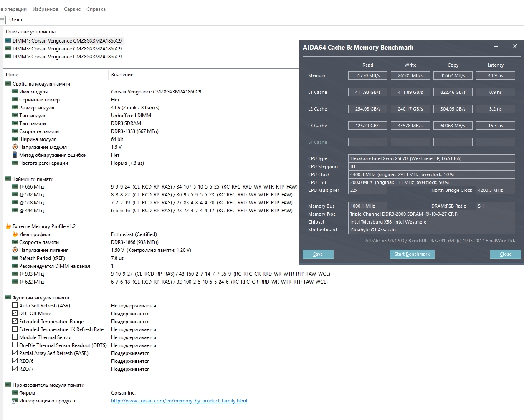524x420 pixels.
Task: Select the Enthusiast (Certified) profile value
Action: click(x=134, y=234)
